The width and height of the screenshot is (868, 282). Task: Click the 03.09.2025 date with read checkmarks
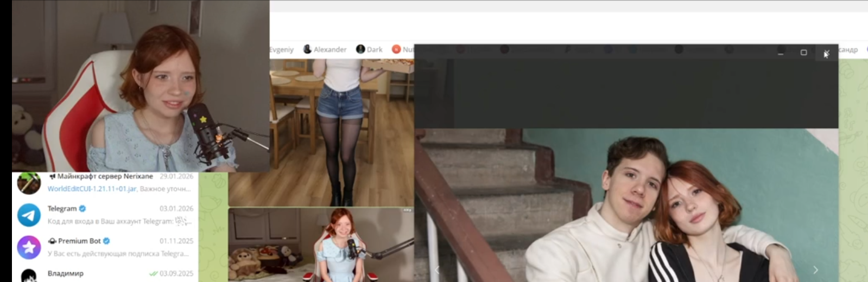[171, 274]
